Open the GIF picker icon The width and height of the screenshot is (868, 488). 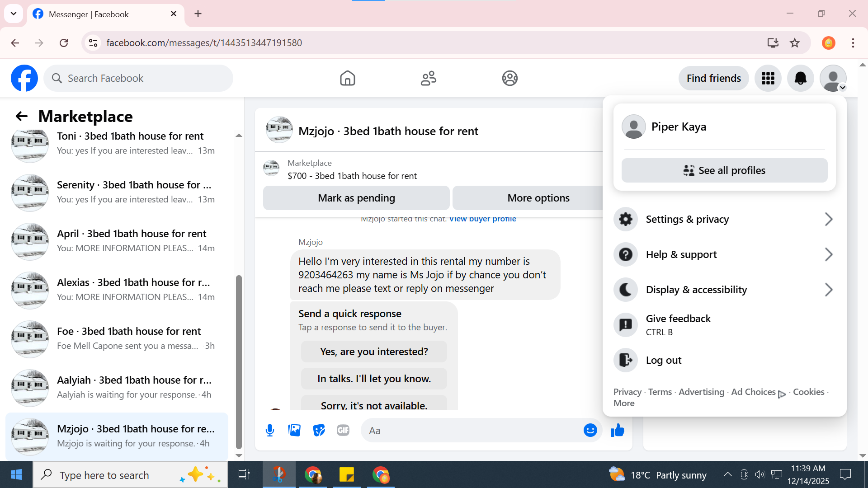tap(343, 431)
